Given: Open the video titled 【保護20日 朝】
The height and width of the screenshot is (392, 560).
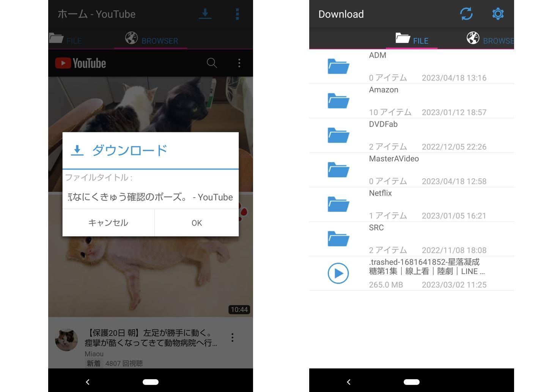Looking at the screenshot, I should [x=151, y=338].
